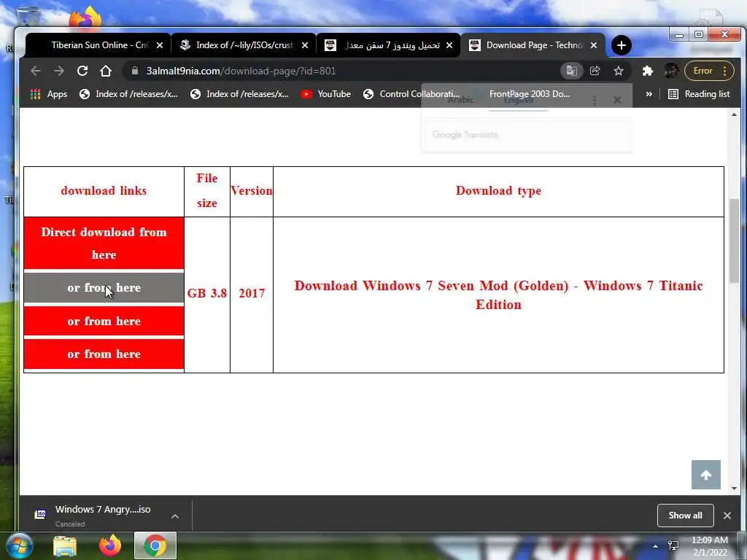Image resolution: width=747 pixels, height=560 pixels.
Task: Close the Download Page tab
Action: click(594, 45)
